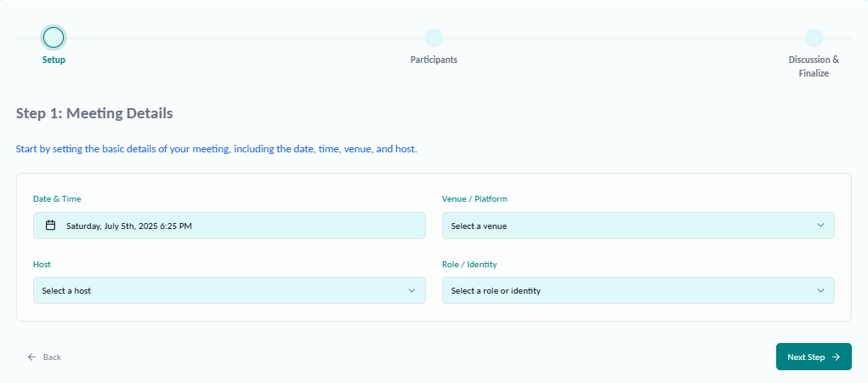Viewport: 868px width, 383px height.
Task: Switch to the Participants step label
Action: tap(434, 60)
